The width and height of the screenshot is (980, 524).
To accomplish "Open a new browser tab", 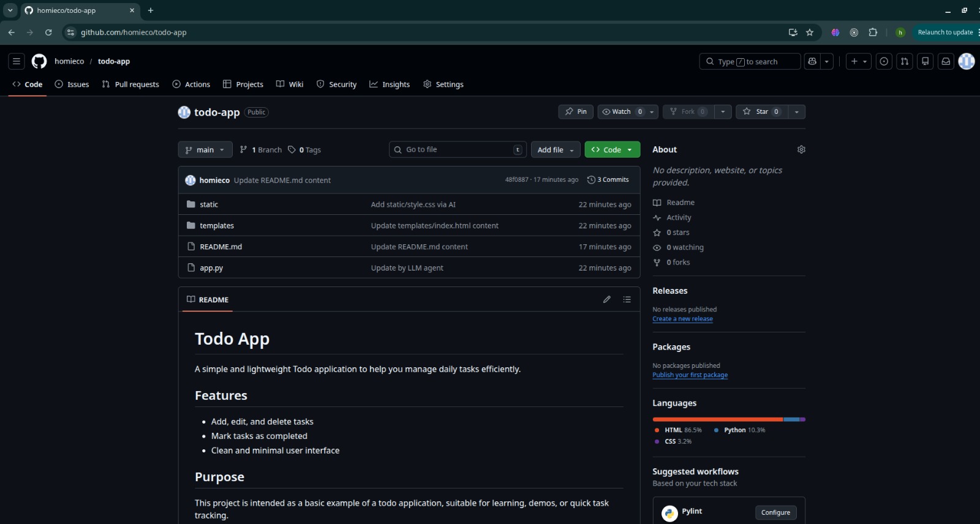I will 151,10.
